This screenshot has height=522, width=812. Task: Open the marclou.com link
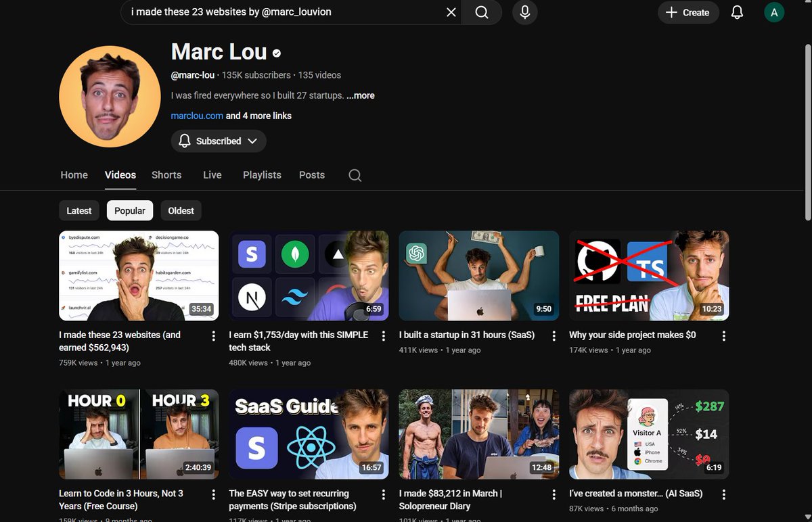pos(196,116)
